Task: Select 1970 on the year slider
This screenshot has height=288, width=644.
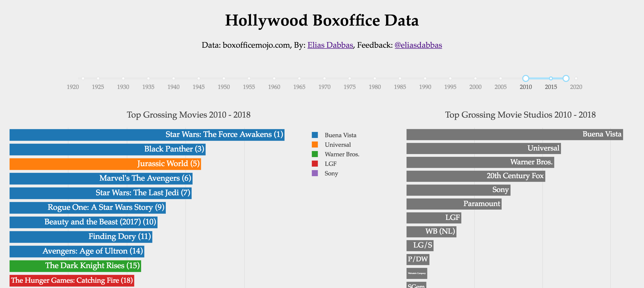Action: (x=324, y=87)
